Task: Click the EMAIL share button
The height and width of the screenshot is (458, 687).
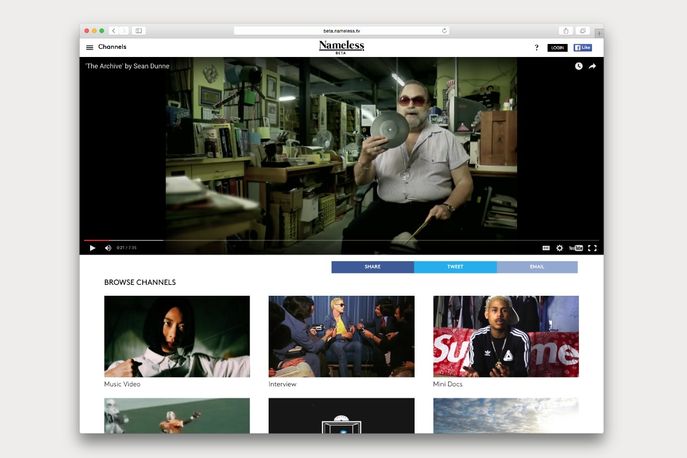Action: (537, 267)
